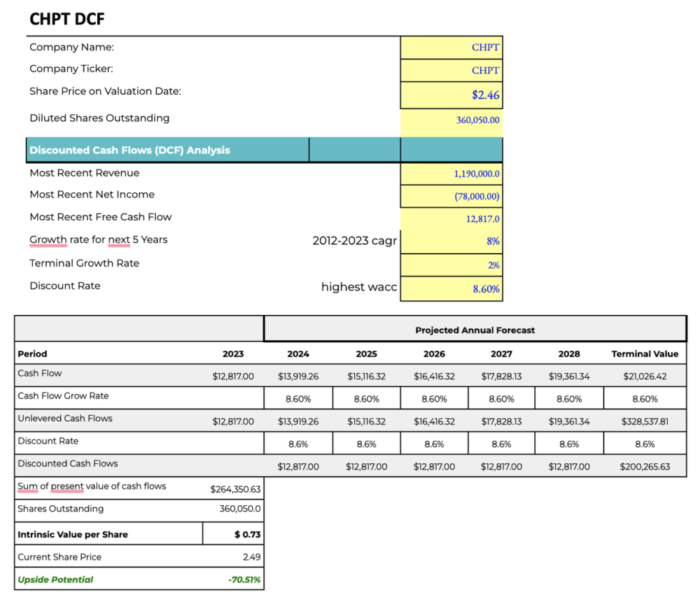
Task: Select the 2026 Discount Rate cell 8.6%
Action: click(435, 444)
